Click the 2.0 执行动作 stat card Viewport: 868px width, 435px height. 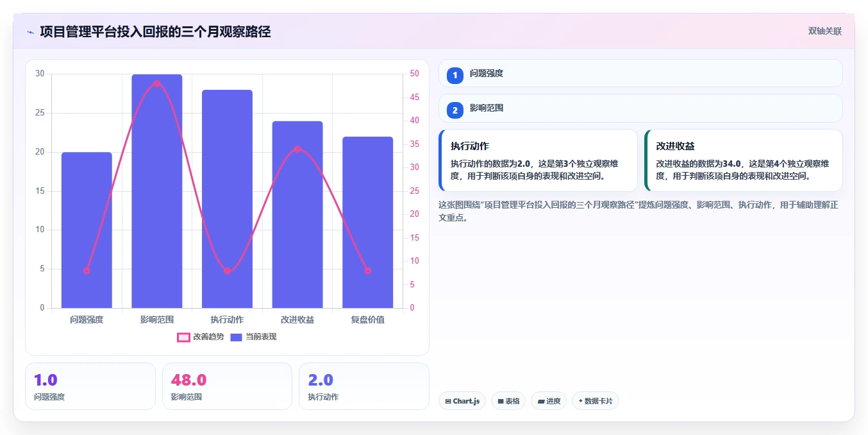(364, 386)
